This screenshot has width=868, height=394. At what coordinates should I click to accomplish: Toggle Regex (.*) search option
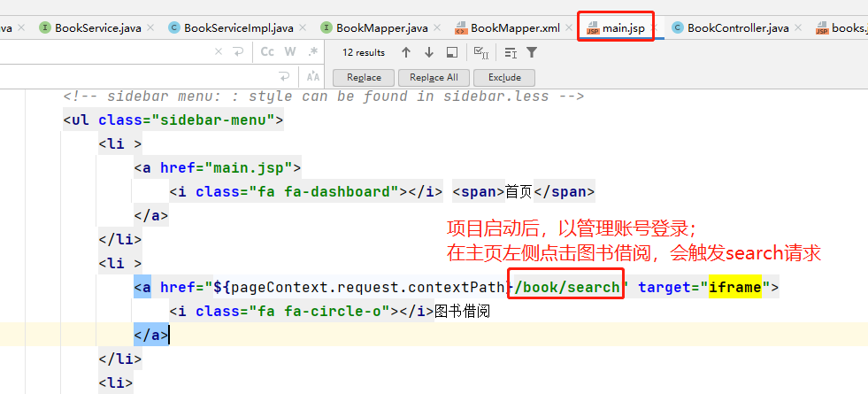313,51
